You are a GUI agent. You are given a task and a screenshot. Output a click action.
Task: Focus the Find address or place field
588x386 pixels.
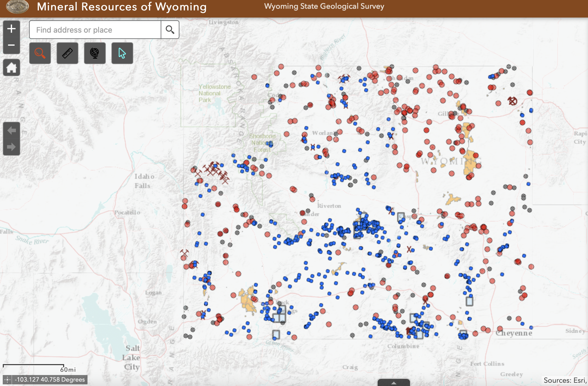point(95,30)
